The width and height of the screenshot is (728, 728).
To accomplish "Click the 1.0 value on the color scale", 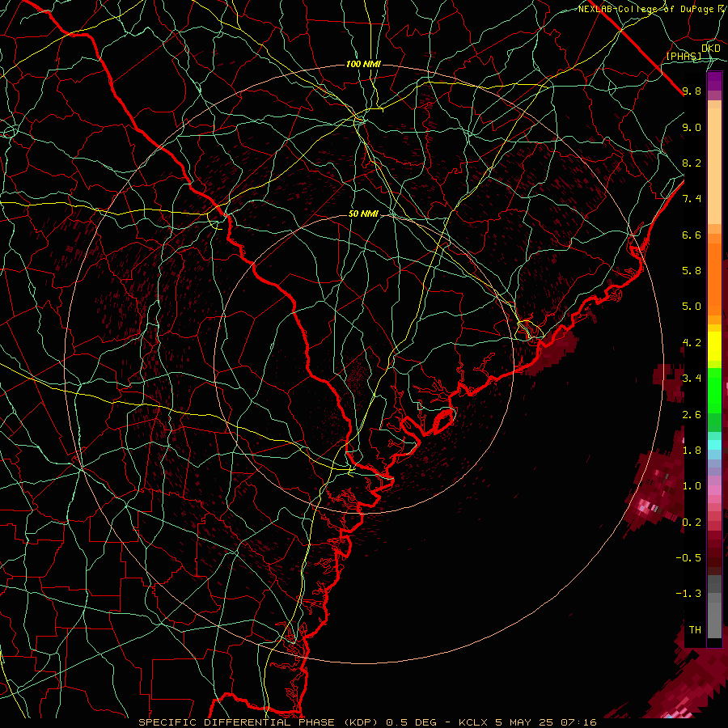I will (x=692, y=486).
